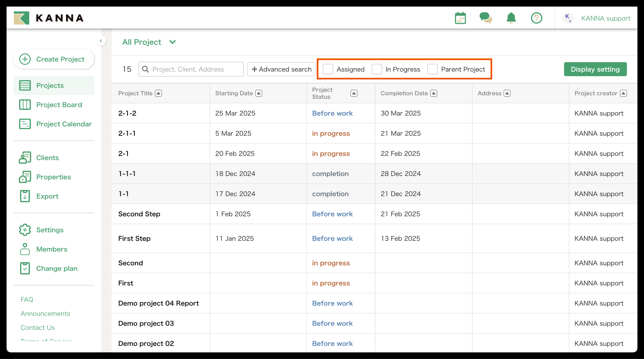The height and width of the screenshot is (359, 644).
Task: Tick the Parent Project checkbox
Action: pyautogui.click(x=432, y=69)
